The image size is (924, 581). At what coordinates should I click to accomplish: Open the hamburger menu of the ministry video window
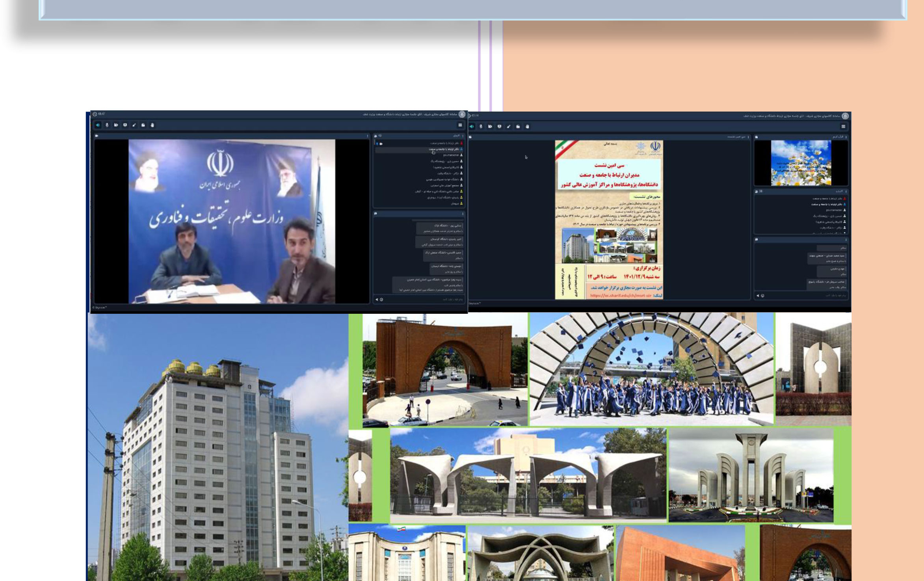tap(460, 125)
